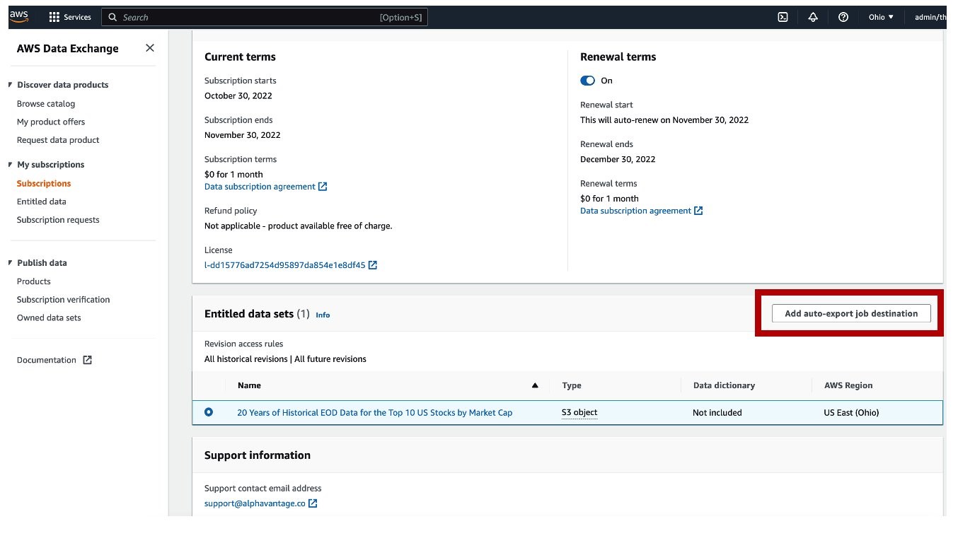Open Products under Publish data

click(x=34, y=281)
